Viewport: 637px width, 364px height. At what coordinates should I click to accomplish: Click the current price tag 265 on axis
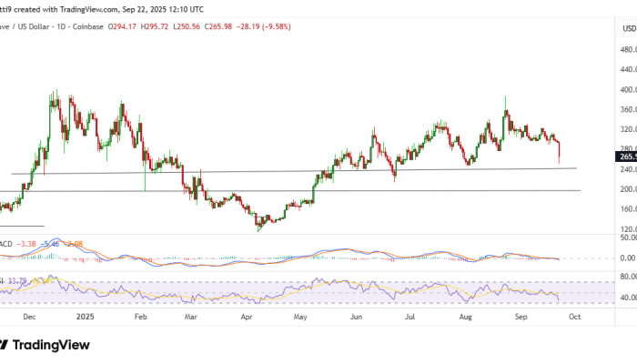tap(628, 157)
